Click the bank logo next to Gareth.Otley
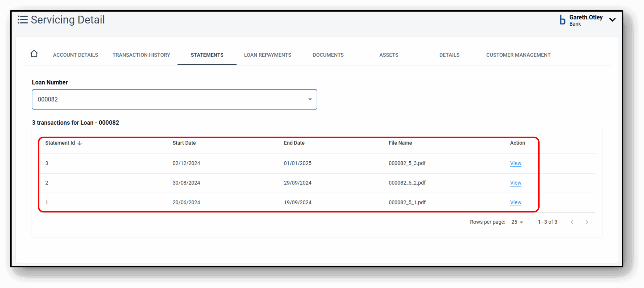644x288 pixels. [x=562, y=20]
